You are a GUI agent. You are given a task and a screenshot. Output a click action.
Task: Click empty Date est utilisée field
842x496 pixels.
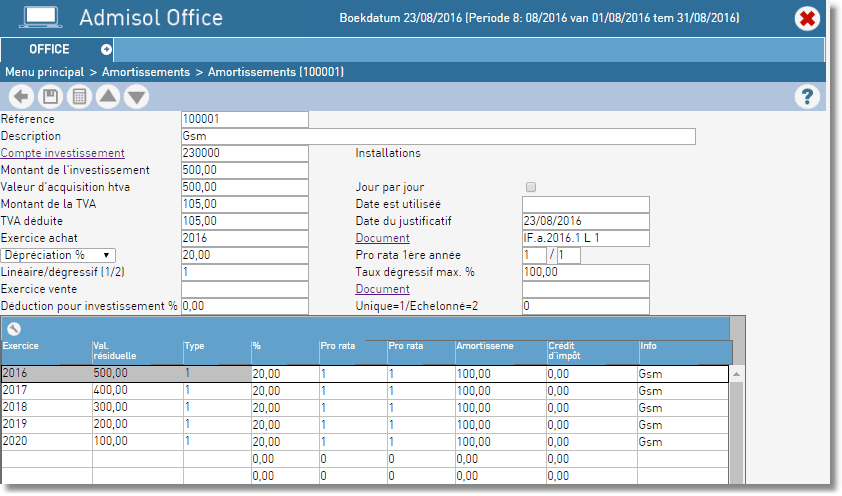point(586,204)
